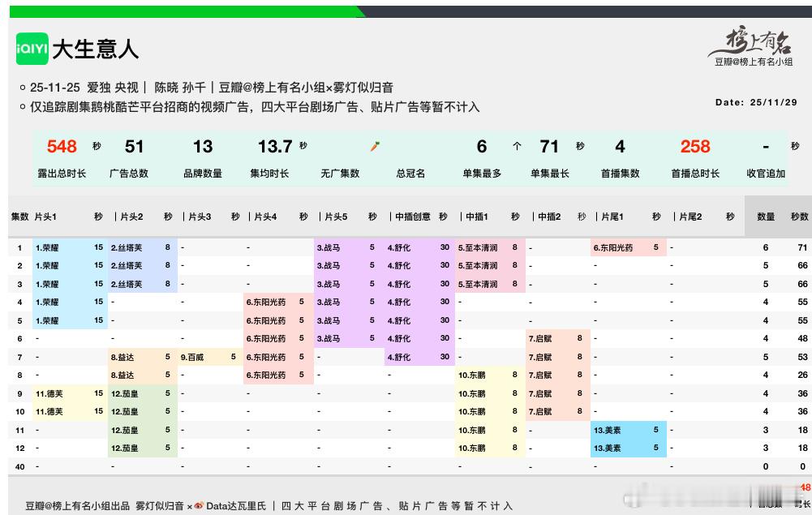The image size is (812, 515).
Task: Click the green iQIYI logo icon
Action: [32, 49]
